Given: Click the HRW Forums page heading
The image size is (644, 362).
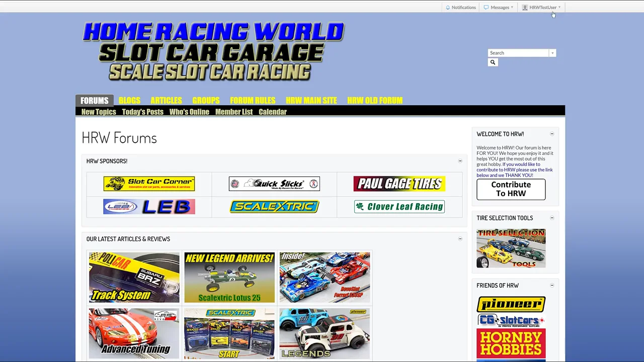Looking at the screenshot, I should (x=119, y=138).
